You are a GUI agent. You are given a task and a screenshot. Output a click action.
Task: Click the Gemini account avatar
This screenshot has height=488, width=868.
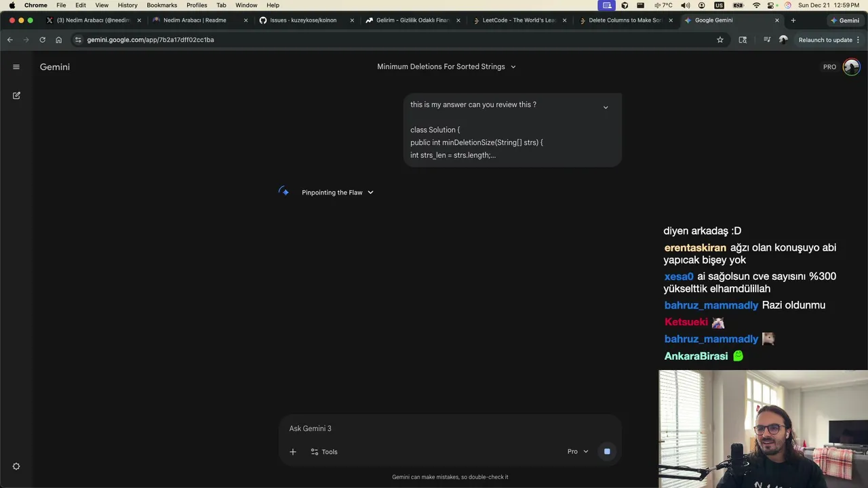(851, 66)
